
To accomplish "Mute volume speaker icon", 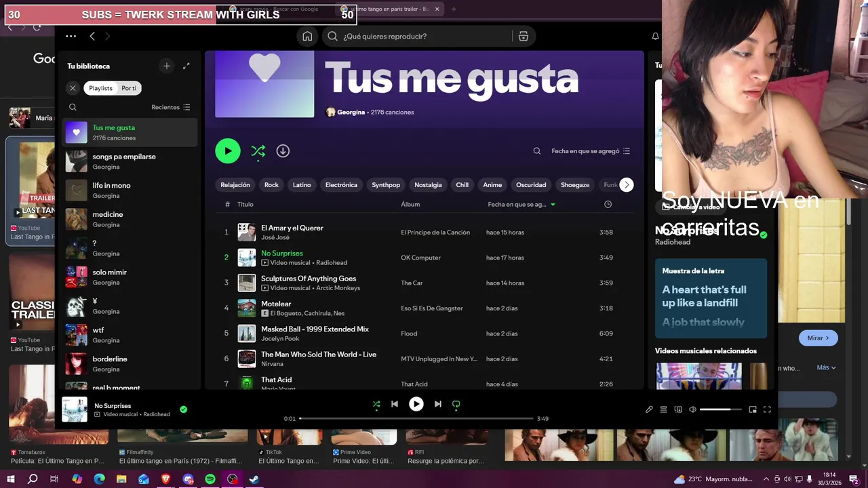I will [x=692, y=409].
